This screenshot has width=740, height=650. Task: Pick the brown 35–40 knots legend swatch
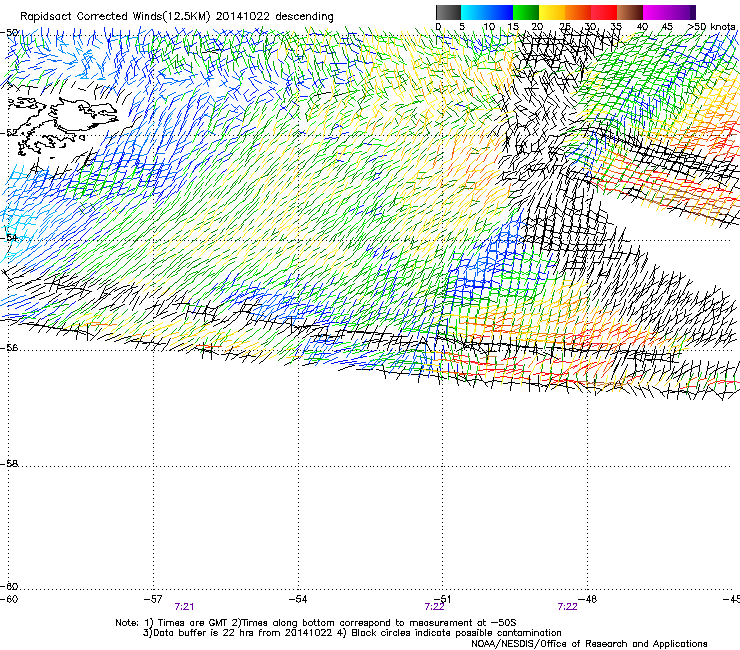click(630, 12)
